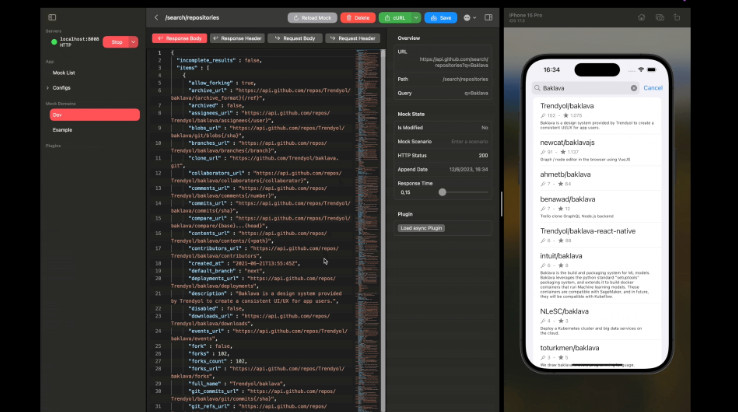Go back from /search/repositories

tap(156, 17)
